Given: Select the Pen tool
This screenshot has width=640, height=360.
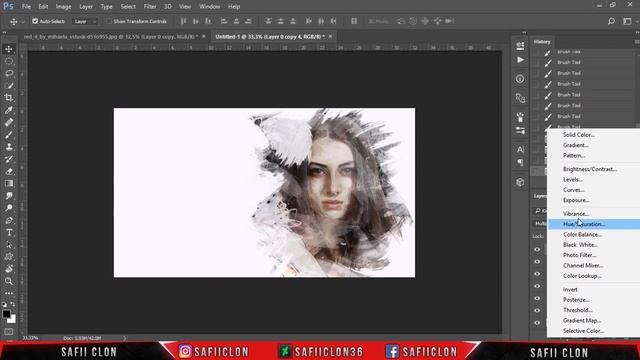Looking at the screenshot, I should click(9, 220).
